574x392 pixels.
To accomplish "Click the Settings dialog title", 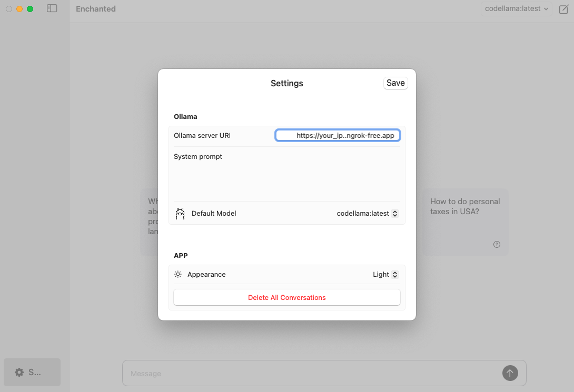I will 286,83.
